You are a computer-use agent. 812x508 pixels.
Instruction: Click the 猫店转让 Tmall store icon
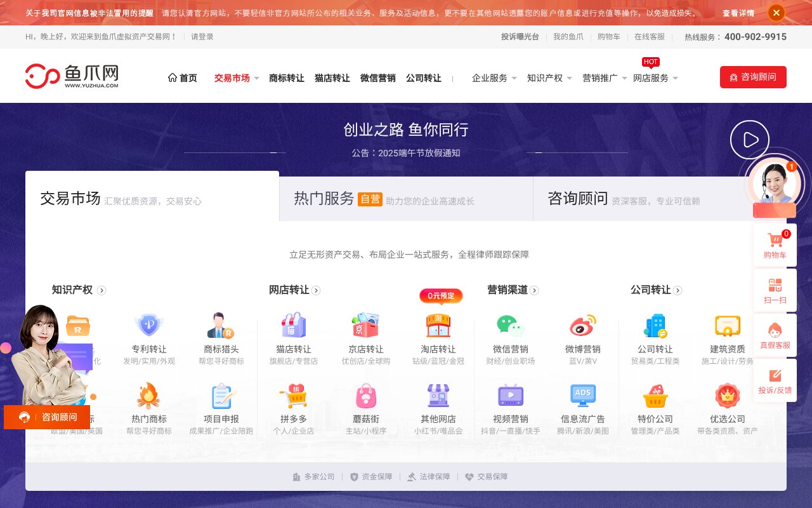click(292, 326)
